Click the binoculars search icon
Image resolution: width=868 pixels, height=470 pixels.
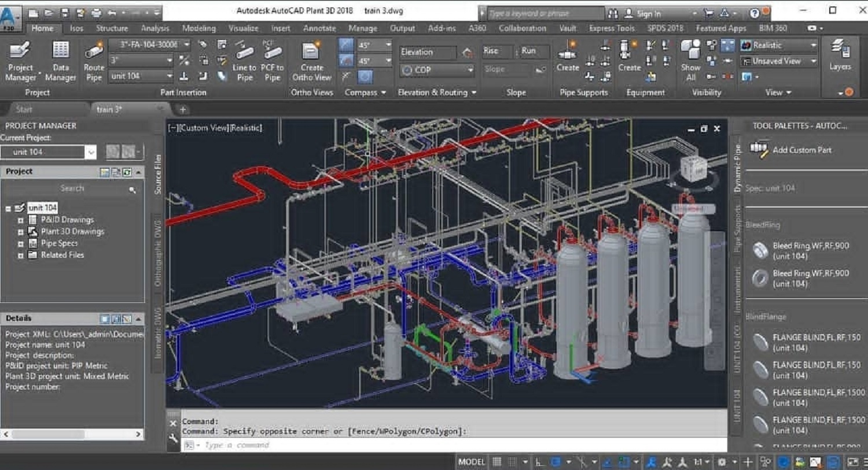point(613,13)
